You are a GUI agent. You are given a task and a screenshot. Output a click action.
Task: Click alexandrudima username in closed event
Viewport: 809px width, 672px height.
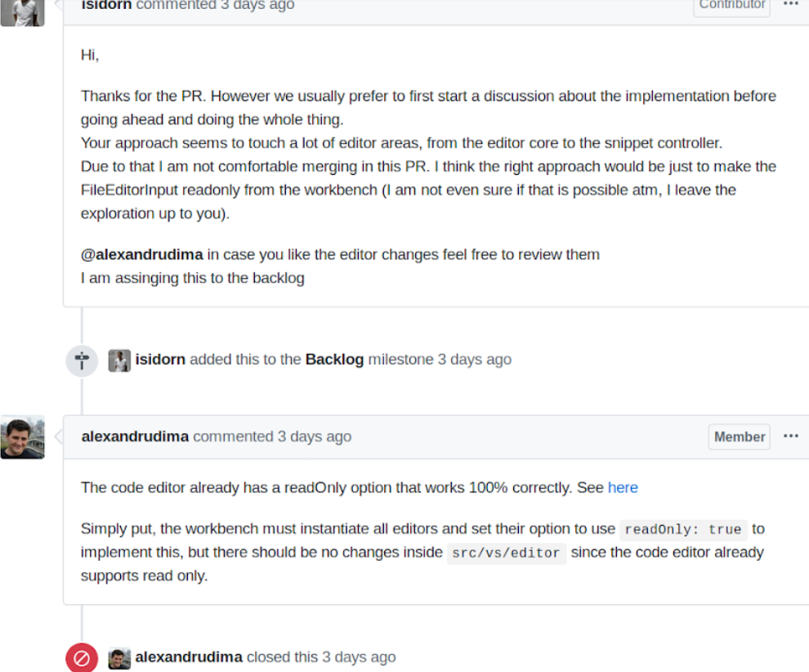tap(189, 657)
